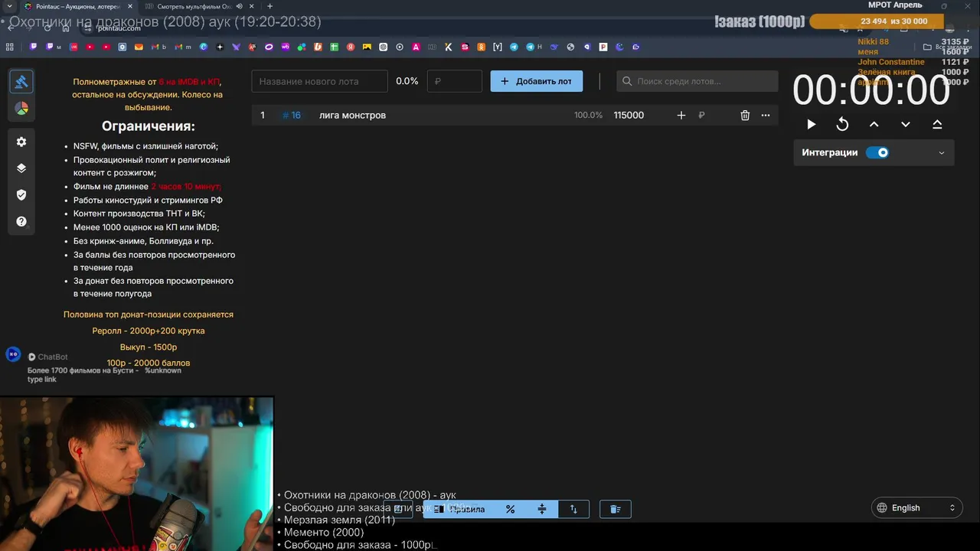Open the wheel of fortune sidebar icon
This screenshot has width=980, height=551.
tap(21, 109)
